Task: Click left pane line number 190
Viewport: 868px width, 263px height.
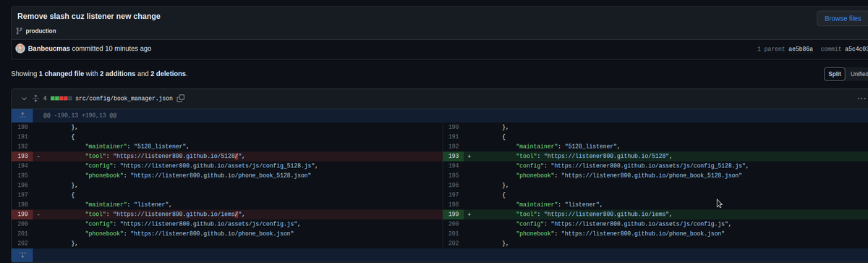Action: tap(23, 127)
